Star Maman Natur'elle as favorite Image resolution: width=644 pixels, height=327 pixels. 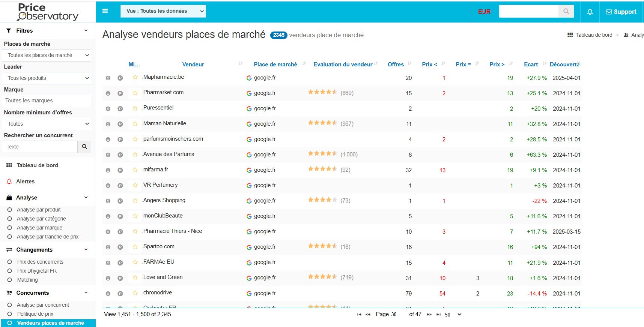click(x=135, y=124)
